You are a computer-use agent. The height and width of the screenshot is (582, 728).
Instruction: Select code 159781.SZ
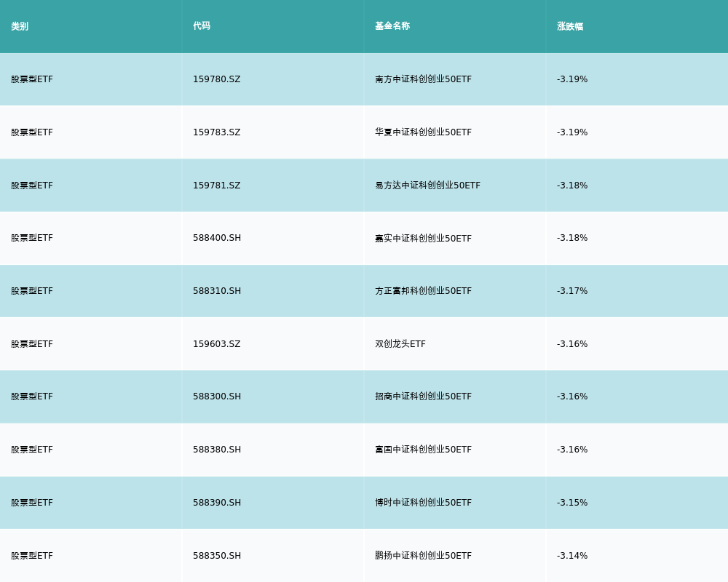pos(217,186)
